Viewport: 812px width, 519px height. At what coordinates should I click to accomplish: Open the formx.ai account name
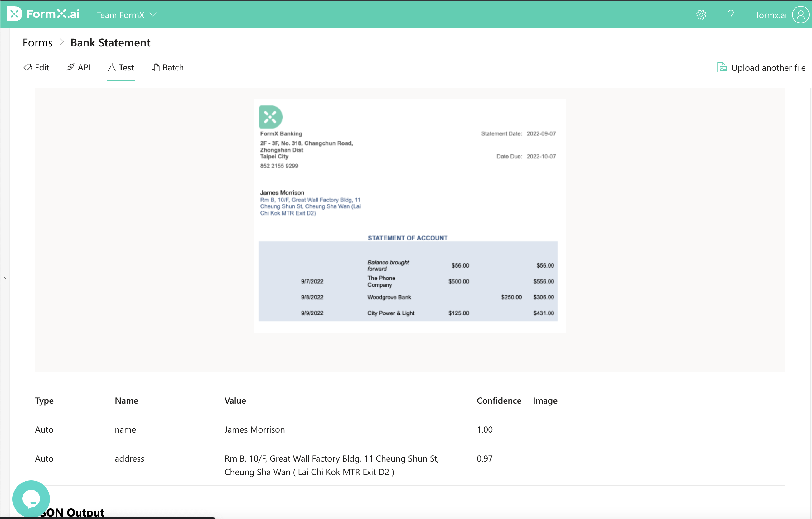tap(771, 15)
